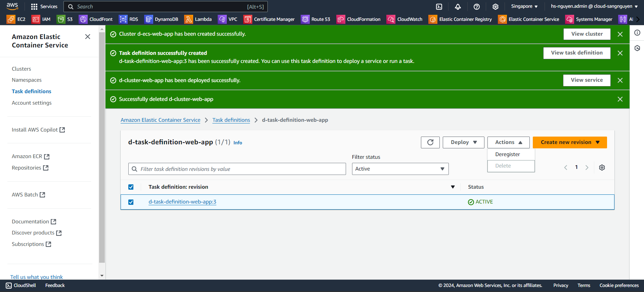Open the notifications bell
644x292 pixels.
tap(458, 7)
